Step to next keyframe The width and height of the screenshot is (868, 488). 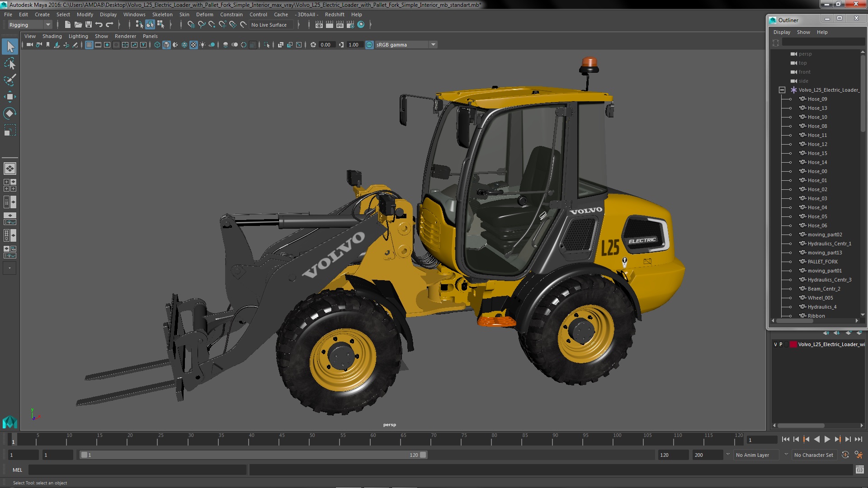[837, 439]
